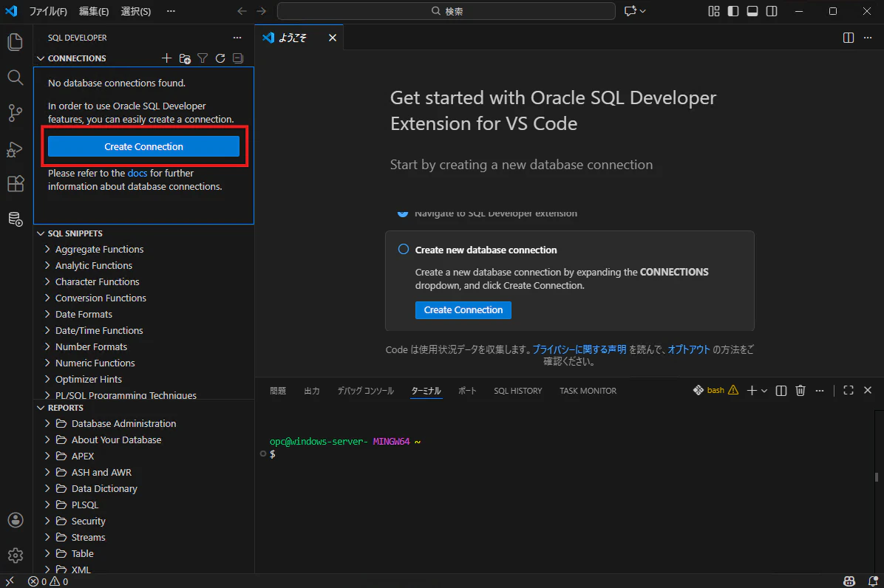Viewport: 884px width, 588px height.
Task: Switch to the SQL HISTORY tab
Action: pos(518,391)
